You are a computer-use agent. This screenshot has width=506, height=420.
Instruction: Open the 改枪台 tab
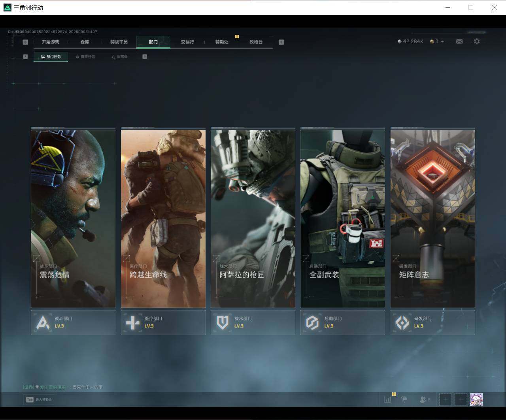[x=256, y=42]
